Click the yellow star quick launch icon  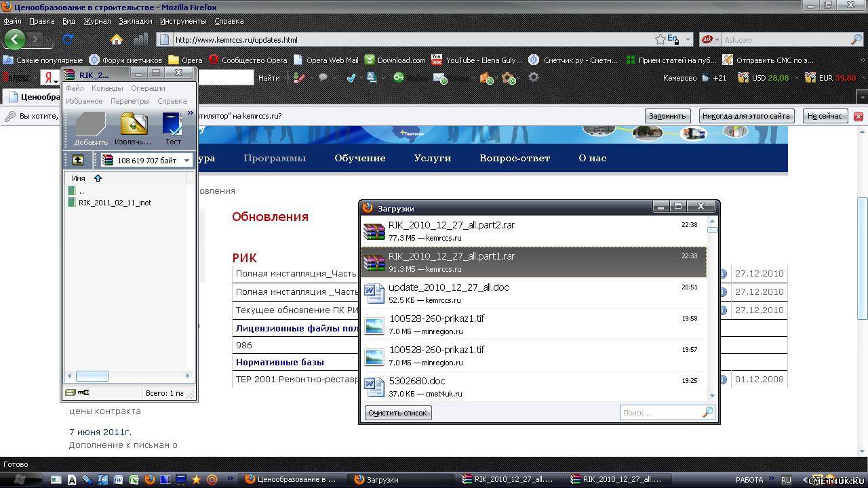[x=196, y=480]
